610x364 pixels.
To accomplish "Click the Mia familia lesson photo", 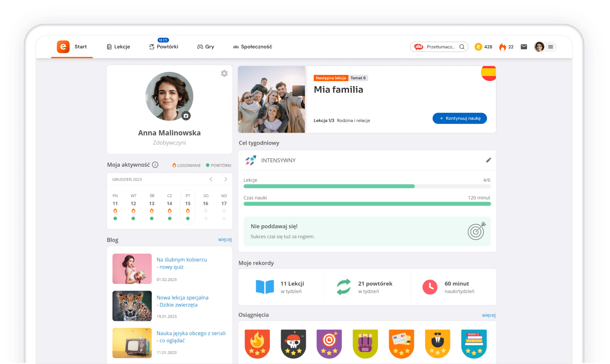I will [271, 99].
